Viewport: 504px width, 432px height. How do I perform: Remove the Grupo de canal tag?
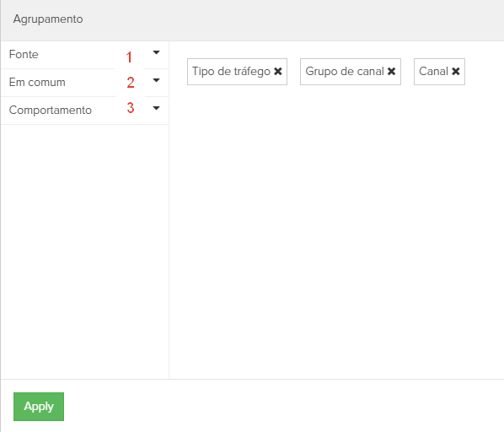392,72
